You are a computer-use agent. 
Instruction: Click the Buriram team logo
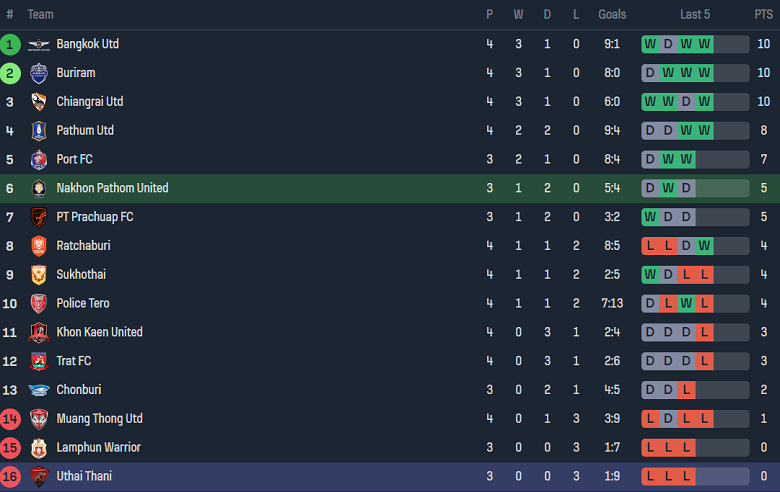coord(39,73)
